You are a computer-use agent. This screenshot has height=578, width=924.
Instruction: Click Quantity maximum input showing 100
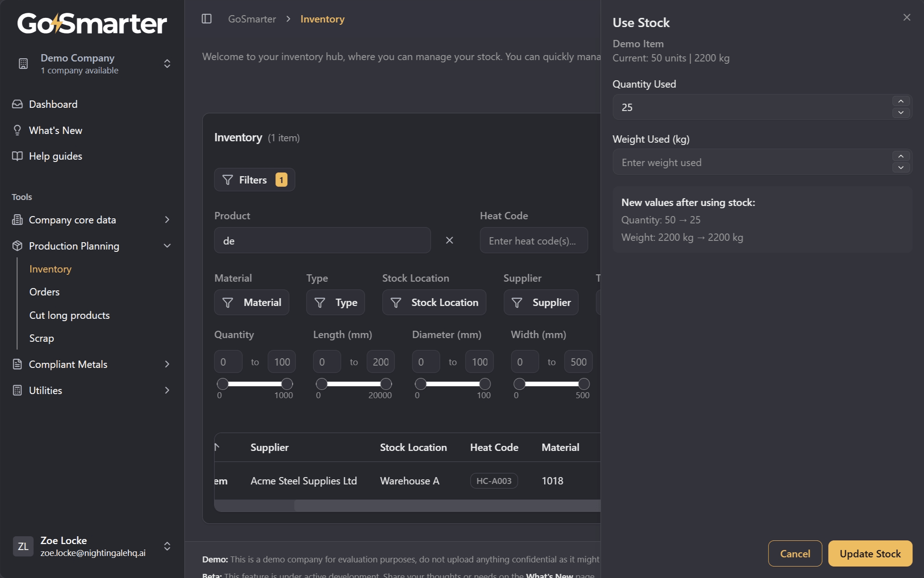click(281, 362)
